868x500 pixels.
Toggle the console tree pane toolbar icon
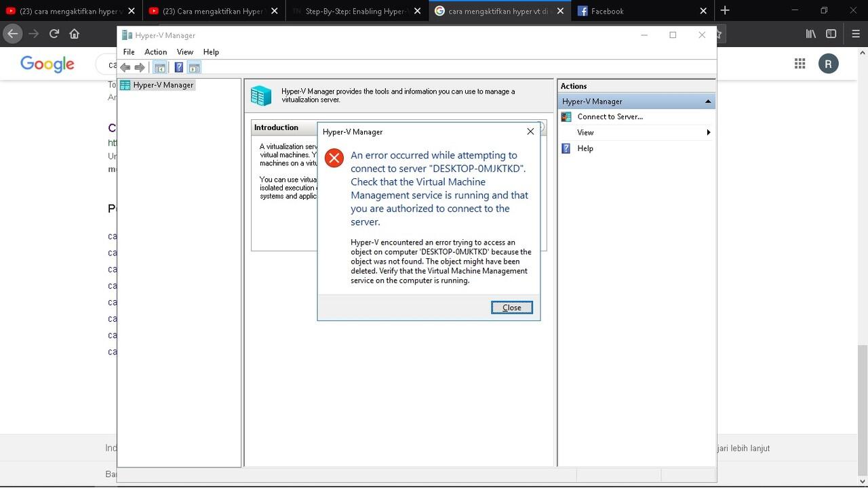[x=160, y=67]
